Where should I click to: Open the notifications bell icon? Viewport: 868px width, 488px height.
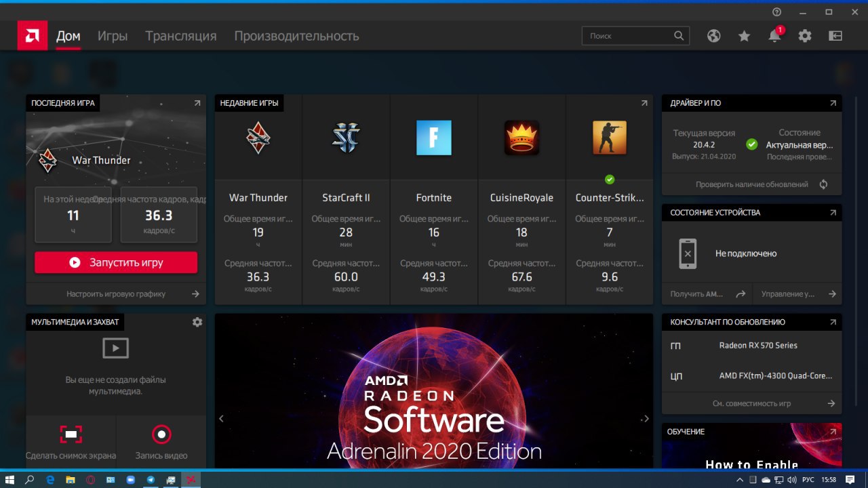(x=774, y=36)
